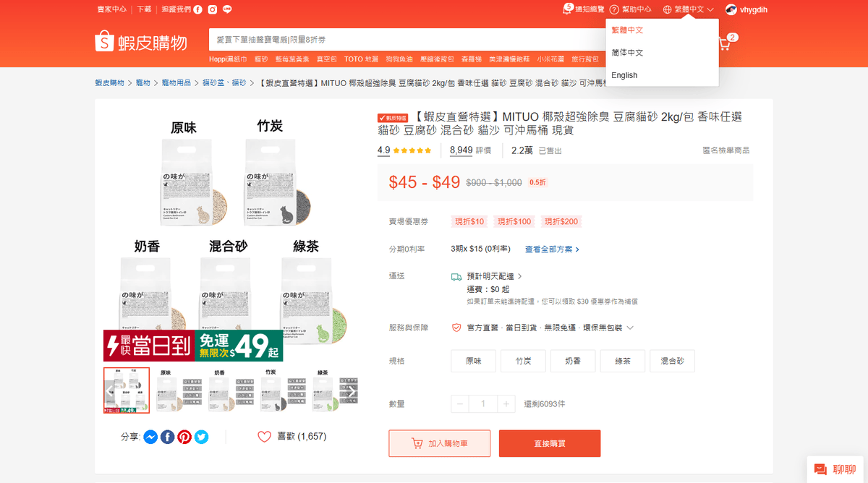868x483 pixels.
Task: Select the 竹炭 variation
Action: (523, 360)
